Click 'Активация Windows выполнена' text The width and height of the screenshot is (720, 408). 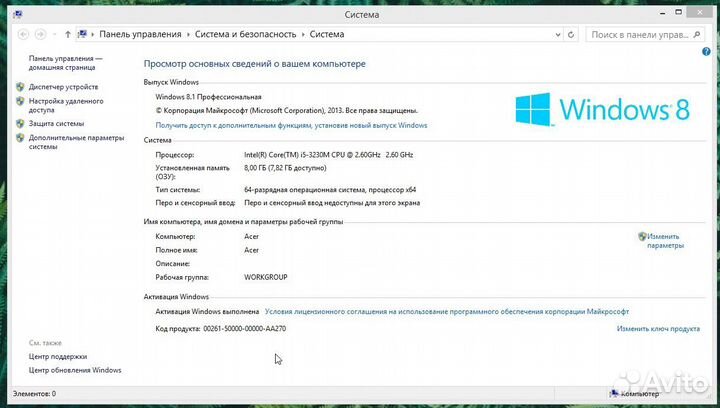[x=207, y=312]
